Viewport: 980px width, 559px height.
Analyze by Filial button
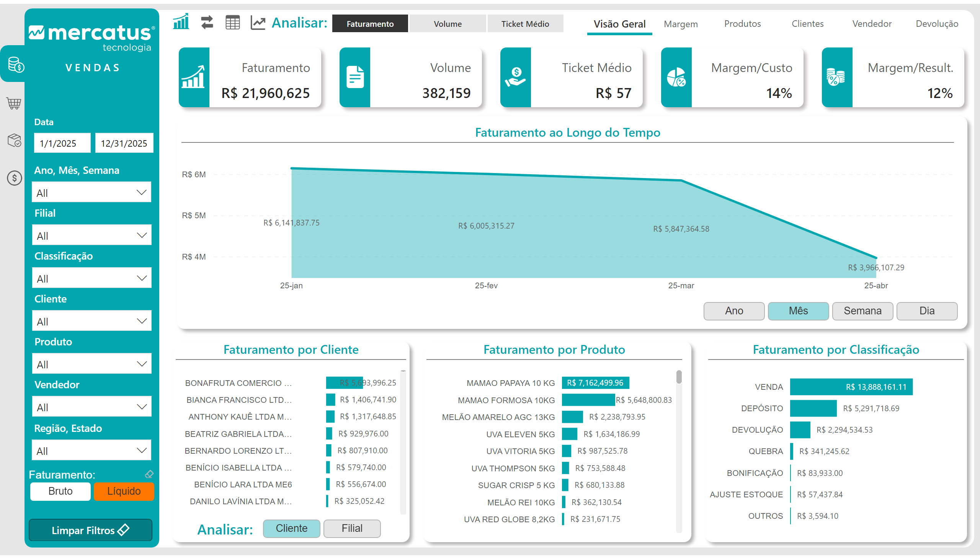click(x=352, y=528)
